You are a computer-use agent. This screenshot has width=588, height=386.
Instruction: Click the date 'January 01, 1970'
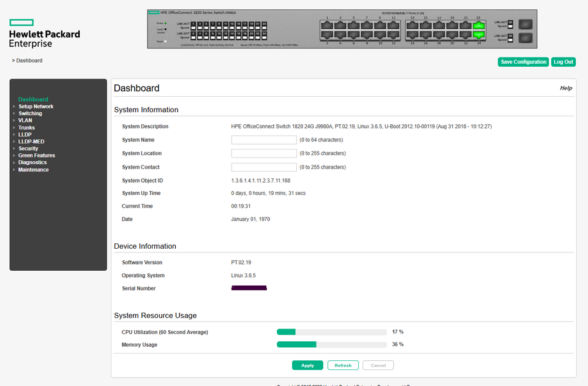251,219
